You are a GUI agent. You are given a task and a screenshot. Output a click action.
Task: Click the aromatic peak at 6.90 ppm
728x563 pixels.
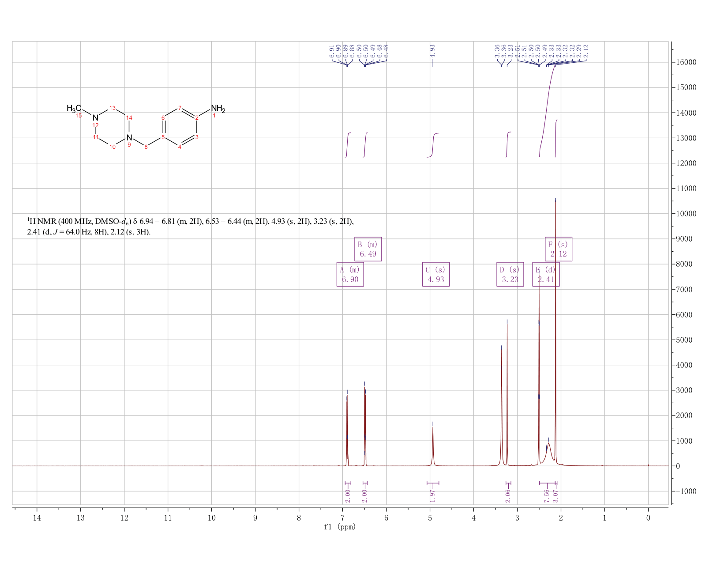point(347,431)
